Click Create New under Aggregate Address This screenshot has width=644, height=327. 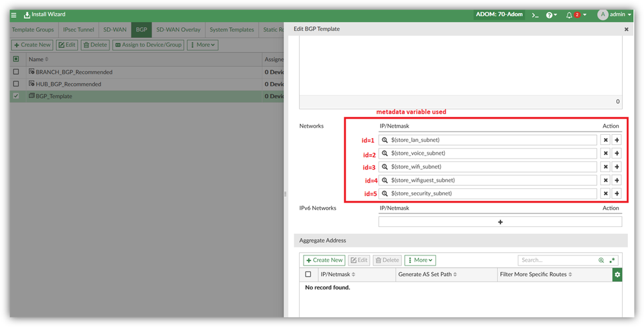coord(324,260)
